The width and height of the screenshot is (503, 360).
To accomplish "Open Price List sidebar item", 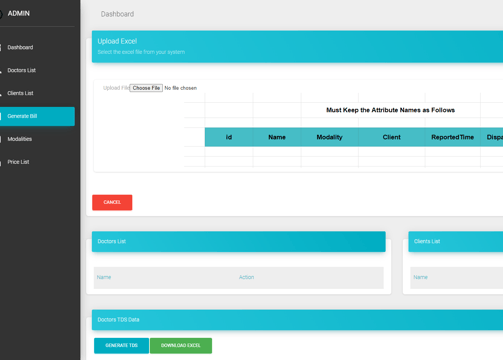I will coord(18,162).
